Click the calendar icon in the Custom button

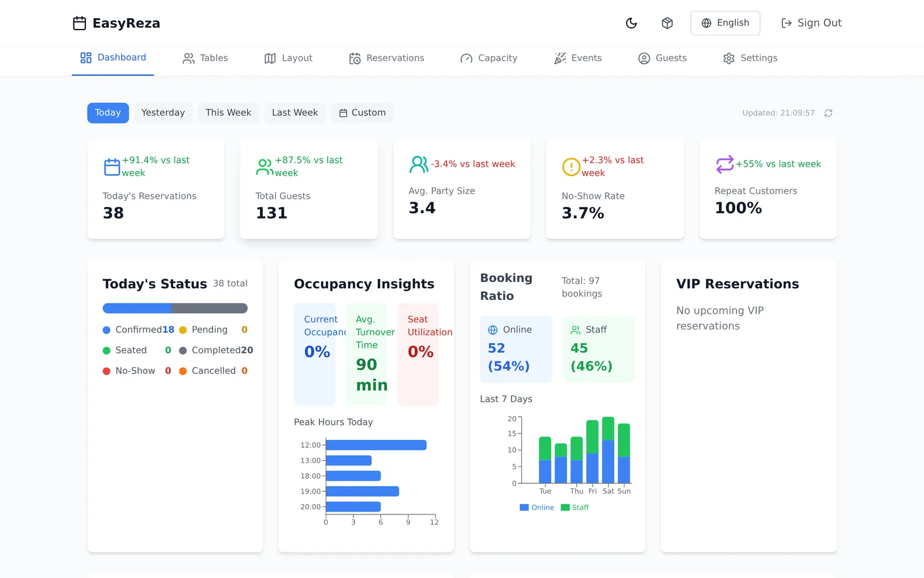click(343, 113)
